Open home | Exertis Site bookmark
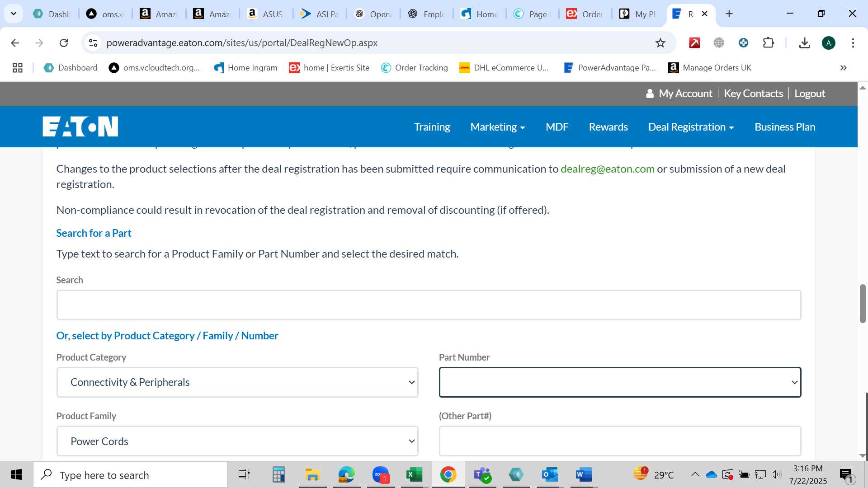Viewport: 868px width, 488px height. [x=329, y=68]
